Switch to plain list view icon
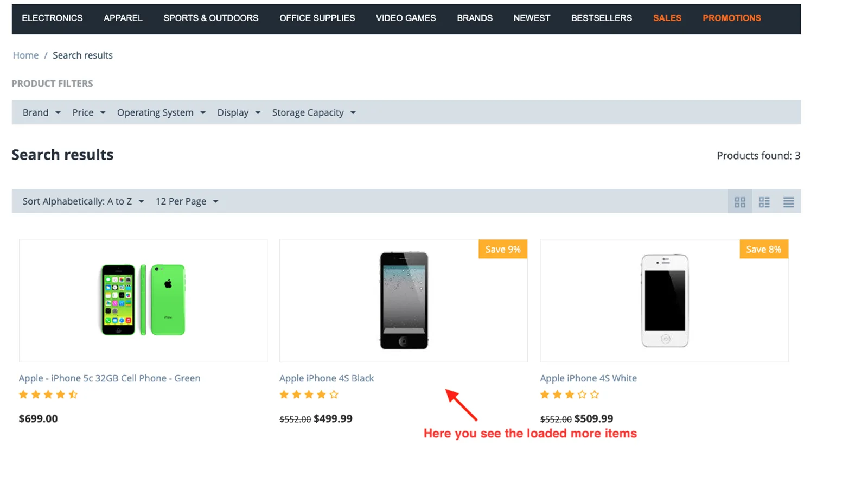The image size is (868, 477). point(788,202)
